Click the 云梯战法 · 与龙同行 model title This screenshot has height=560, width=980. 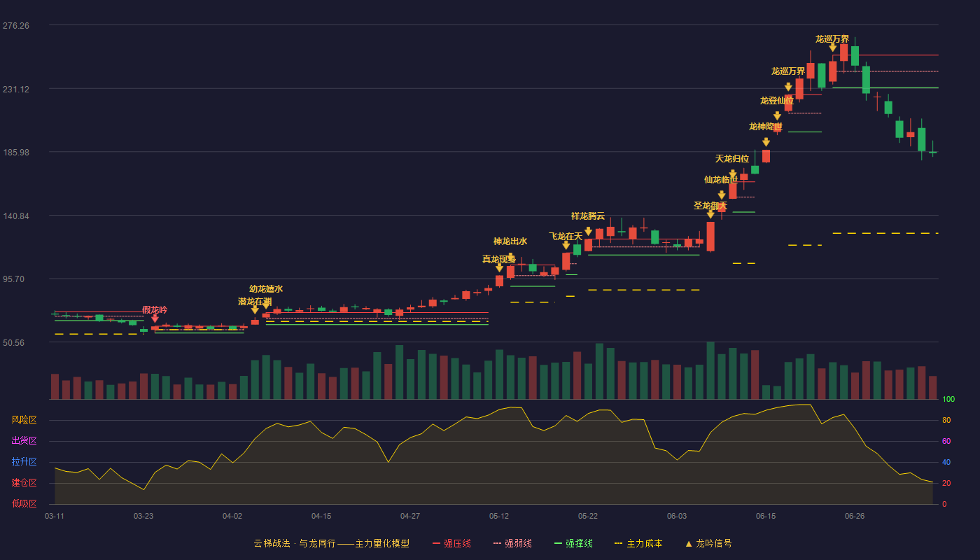click(x=332, y=543)
